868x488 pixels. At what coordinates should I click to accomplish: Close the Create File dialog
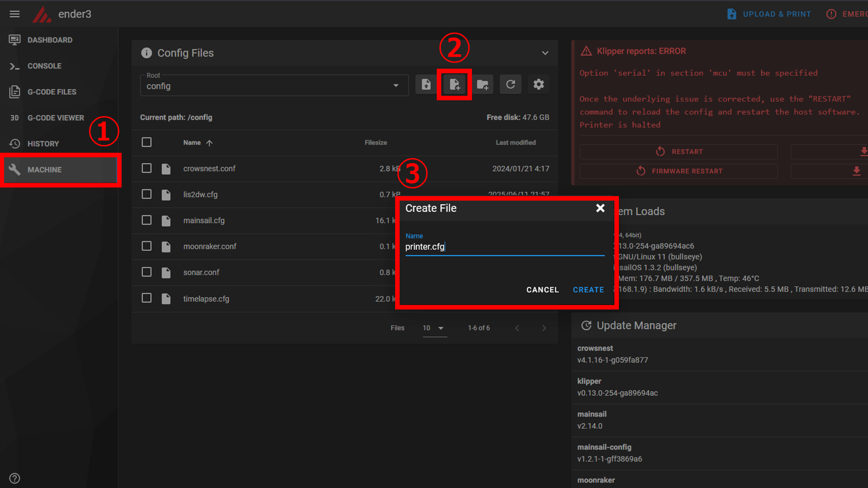[x=600, y=208]
